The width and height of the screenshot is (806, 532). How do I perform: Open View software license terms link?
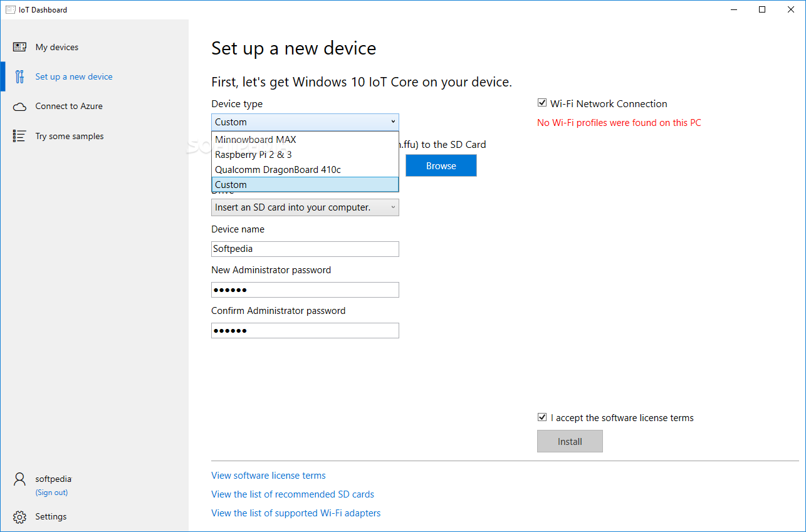(x=268, y=476)
